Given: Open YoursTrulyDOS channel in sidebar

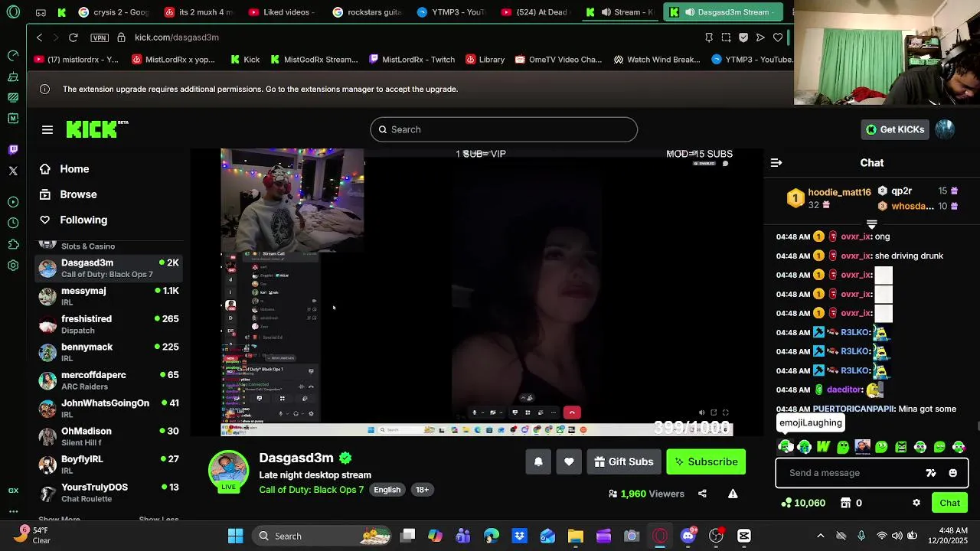Looking at the screenshot, I should [x=110, y=493].
